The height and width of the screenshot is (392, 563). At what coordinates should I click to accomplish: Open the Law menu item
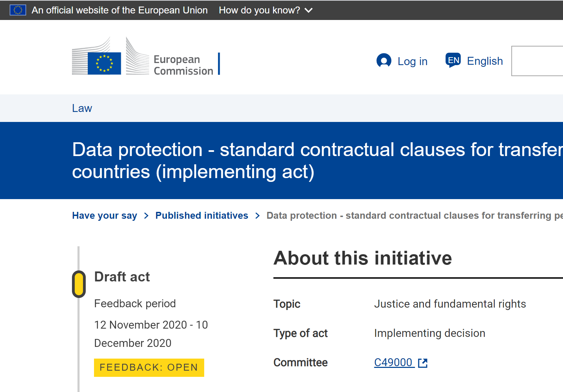point(82,108)
